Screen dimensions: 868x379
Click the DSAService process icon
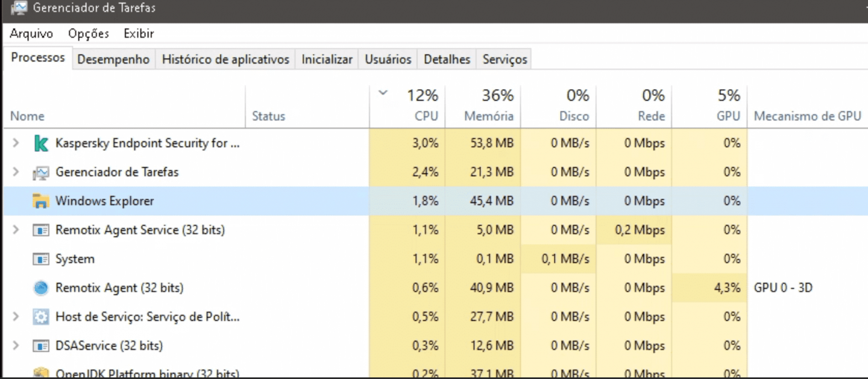(41, 346)
